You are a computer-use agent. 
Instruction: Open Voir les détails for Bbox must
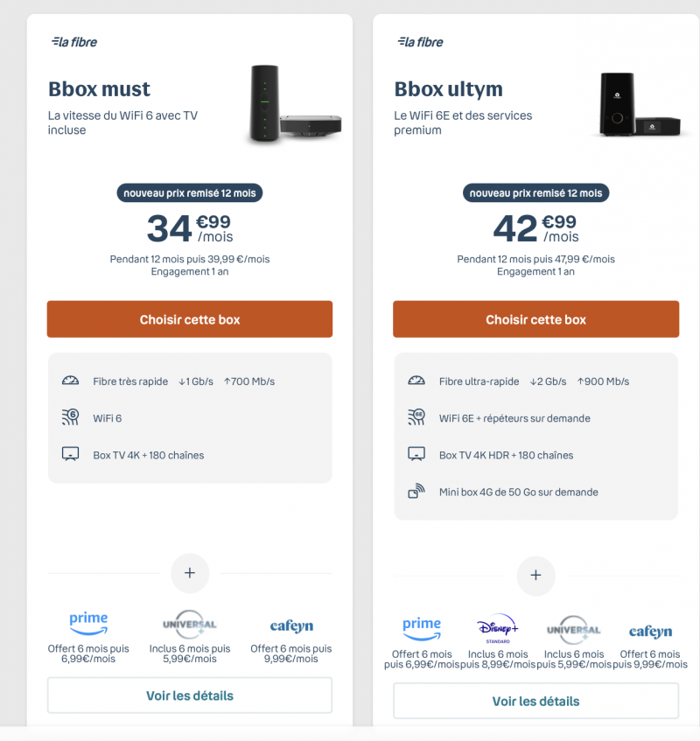[x=190, y=696]
